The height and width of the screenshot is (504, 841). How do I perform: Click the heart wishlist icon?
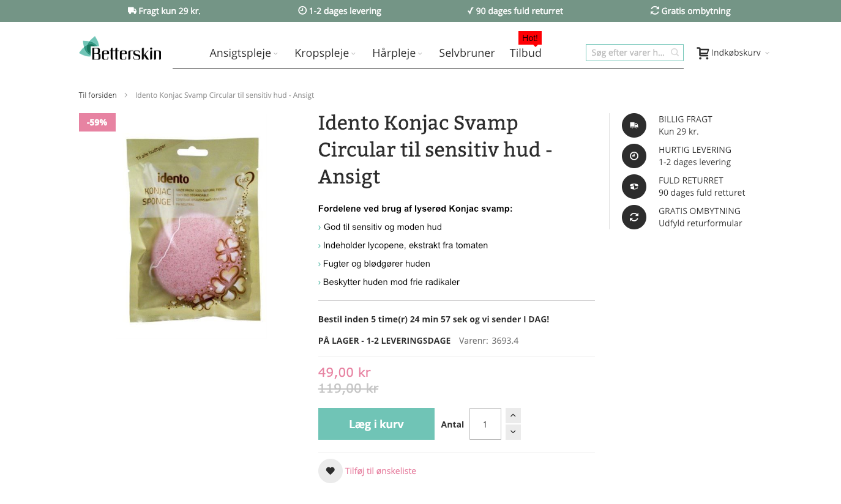(331, 471)
